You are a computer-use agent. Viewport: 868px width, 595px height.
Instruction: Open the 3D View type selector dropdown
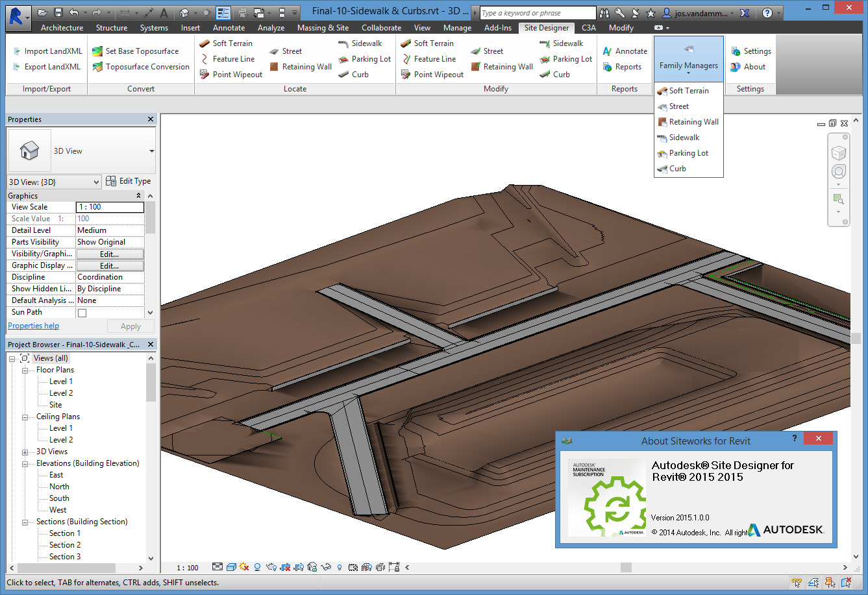(151, 151)
